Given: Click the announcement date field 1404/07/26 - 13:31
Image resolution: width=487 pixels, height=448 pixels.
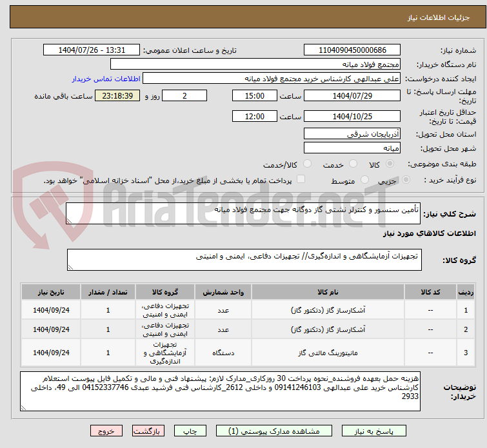Looking at the screenshot, I should 92,50.
